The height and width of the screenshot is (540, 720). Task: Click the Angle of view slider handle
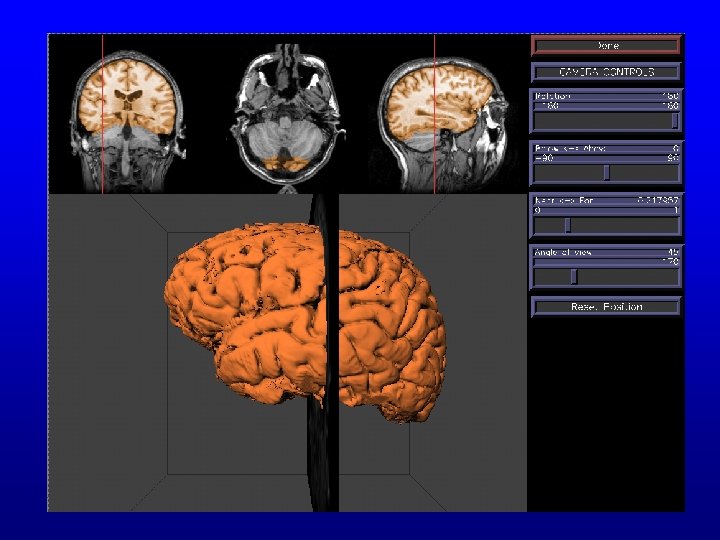pyautogui.click(x=573, y=276)
